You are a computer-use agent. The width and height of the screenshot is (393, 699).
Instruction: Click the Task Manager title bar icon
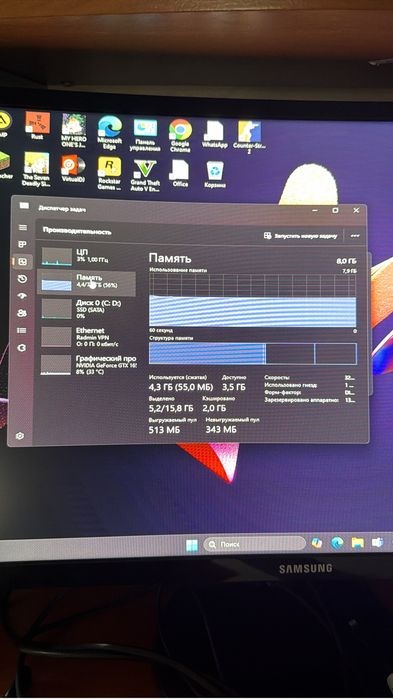coord(24,206)
